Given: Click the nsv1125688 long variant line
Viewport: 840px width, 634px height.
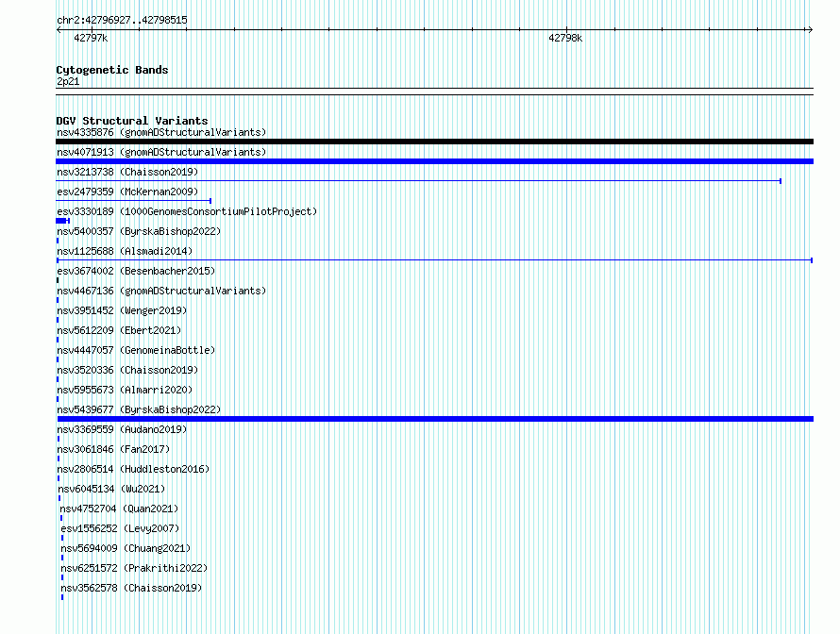Looking at the screenshot, I should 434,260.
